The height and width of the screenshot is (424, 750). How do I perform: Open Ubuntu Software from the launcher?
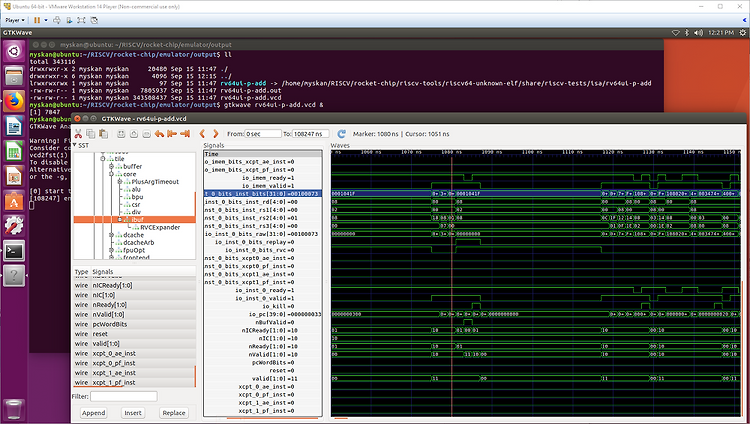coord(14,201)
